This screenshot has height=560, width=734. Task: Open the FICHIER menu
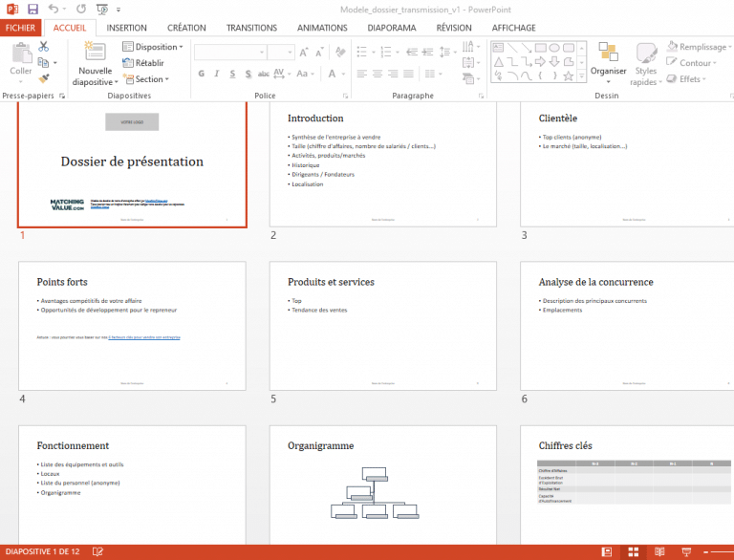tap(20, 28)
